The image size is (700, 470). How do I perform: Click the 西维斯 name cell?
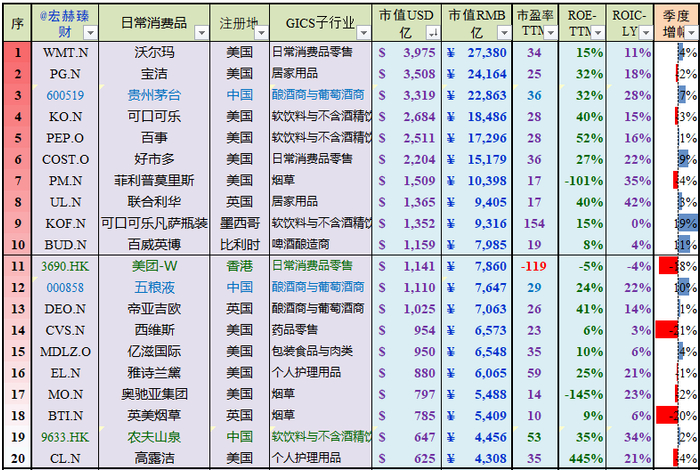coord(154,330)
